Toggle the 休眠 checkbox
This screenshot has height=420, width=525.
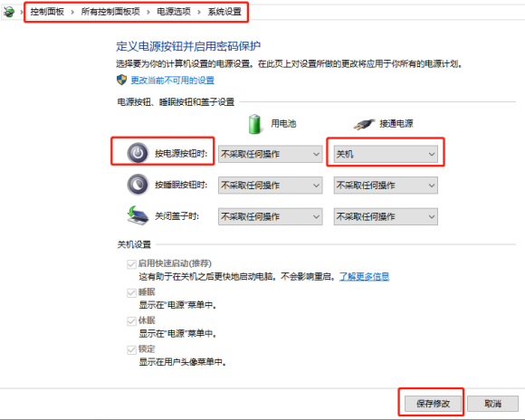click(131, 321)
